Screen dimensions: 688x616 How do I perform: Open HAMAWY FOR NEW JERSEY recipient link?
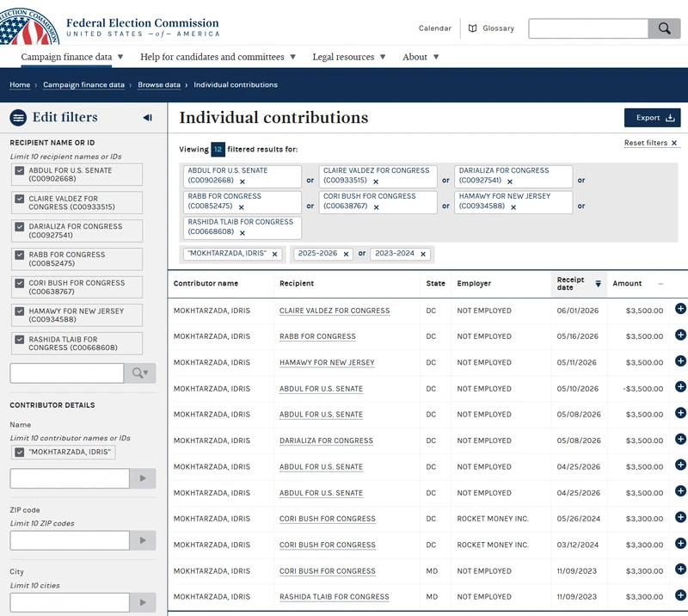(327, 363)
